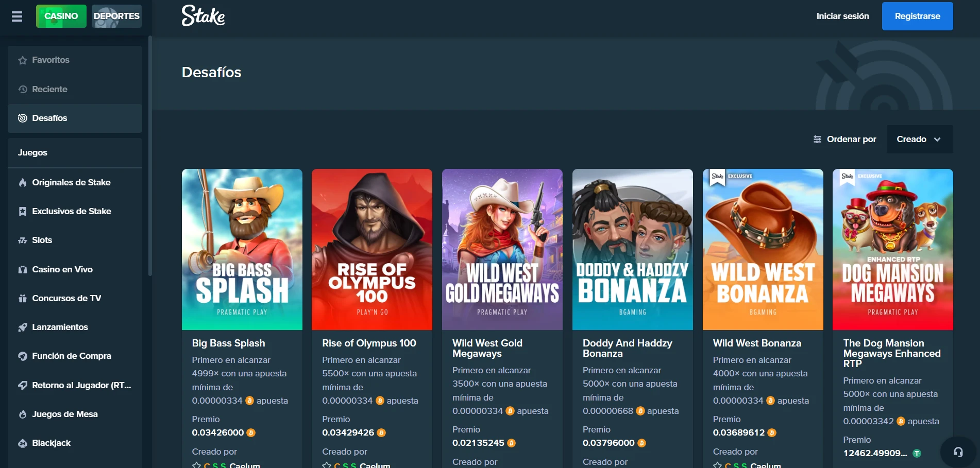Open Lanzamientos menu item
Image resolution: width=980 pixels, height=468 pixels.
[75, 327]
